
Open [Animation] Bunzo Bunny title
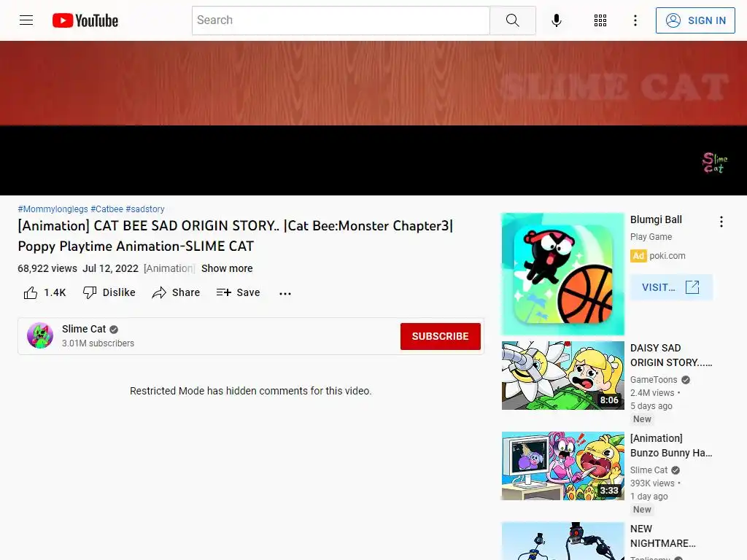[x=671, y=446]
